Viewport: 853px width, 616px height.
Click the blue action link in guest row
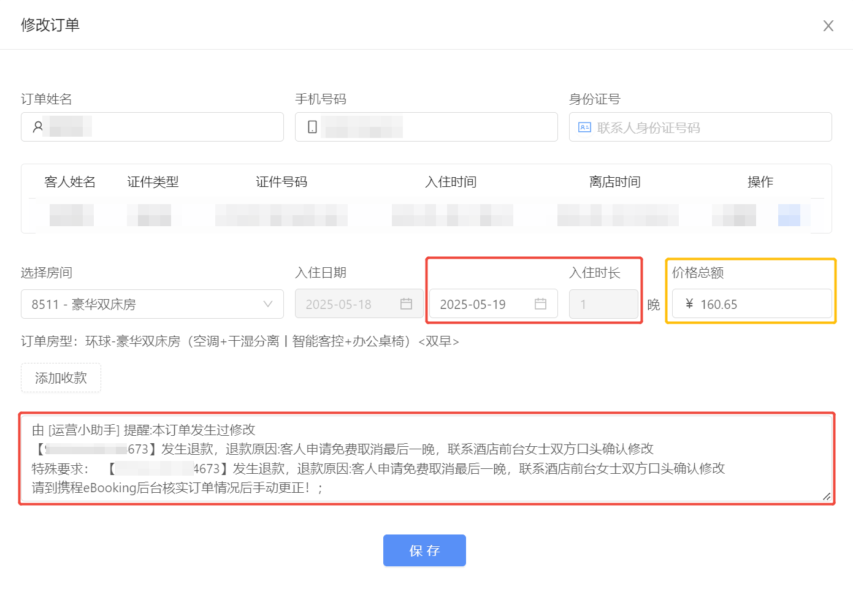[789, 215]
